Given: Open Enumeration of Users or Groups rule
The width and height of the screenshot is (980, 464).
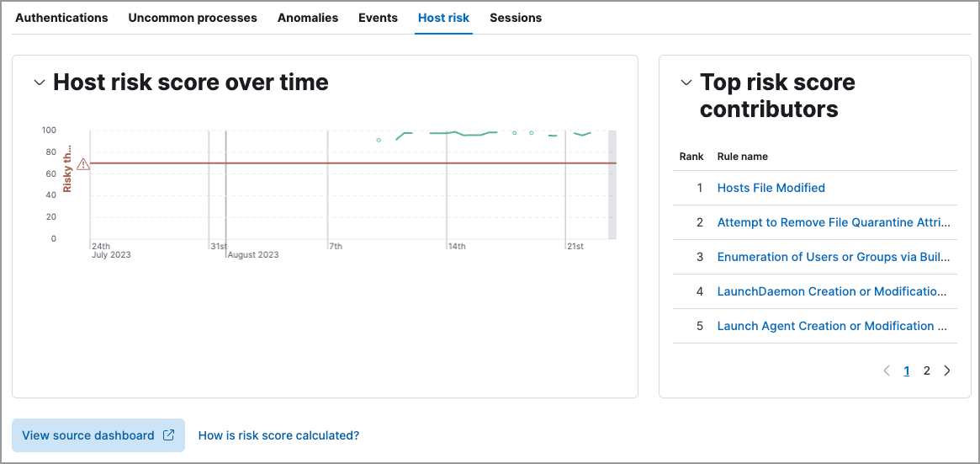Looking at the screenshot, I should [x=834, y=257].
